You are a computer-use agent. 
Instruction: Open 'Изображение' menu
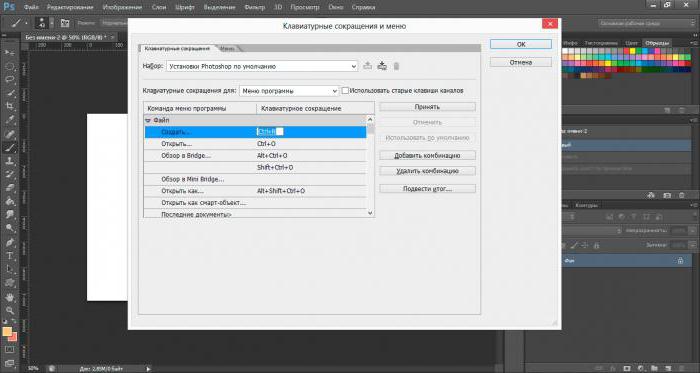click(122, 7)
